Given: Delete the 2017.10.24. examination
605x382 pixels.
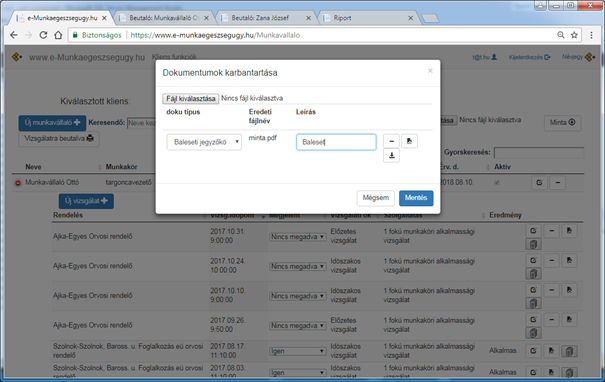Looking at the screenshot, I should point(552,260).
